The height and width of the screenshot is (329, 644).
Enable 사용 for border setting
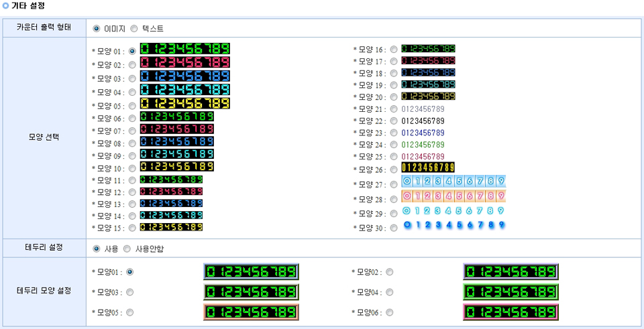(97, 249)
